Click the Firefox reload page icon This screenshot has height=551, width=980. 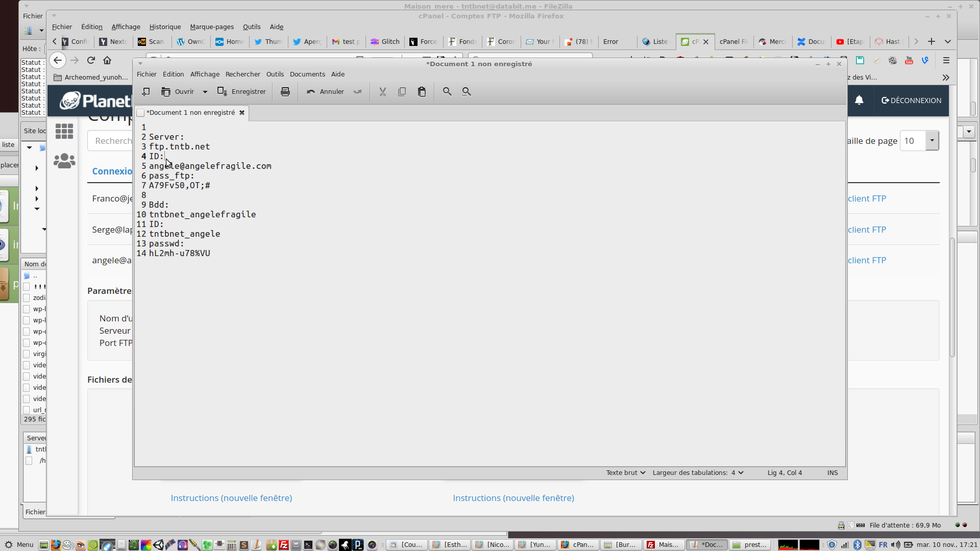[x=91, y=60]
